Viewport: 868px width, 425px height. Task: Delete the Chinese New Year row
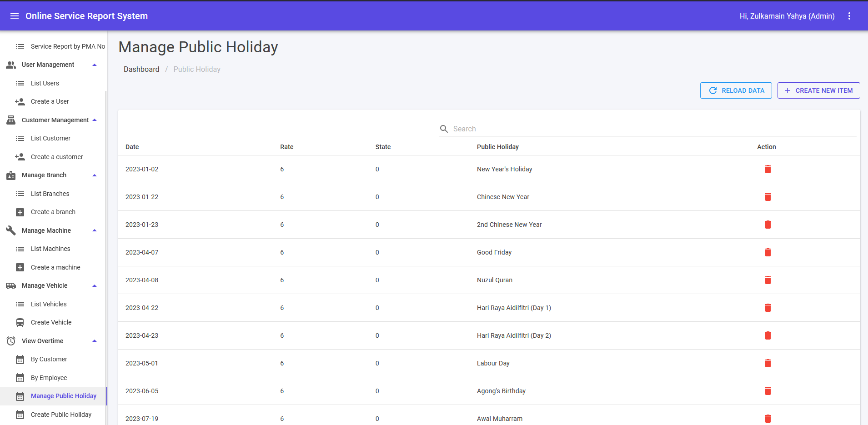(x=768, y=197)
